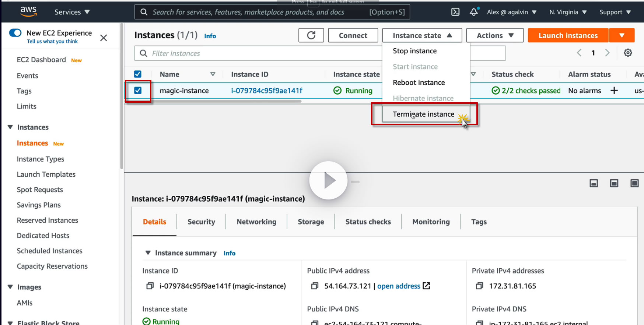The width and height of the screenshot is (644, 325).
Task: Open Info link beside Instance summary
Action: tap(230, 253)
